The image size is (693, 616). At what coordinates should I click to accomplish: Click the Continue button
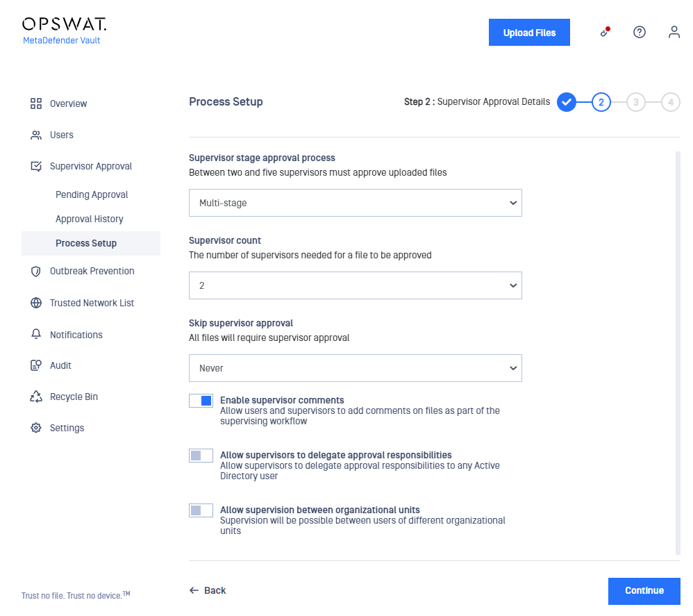point(644,591)
